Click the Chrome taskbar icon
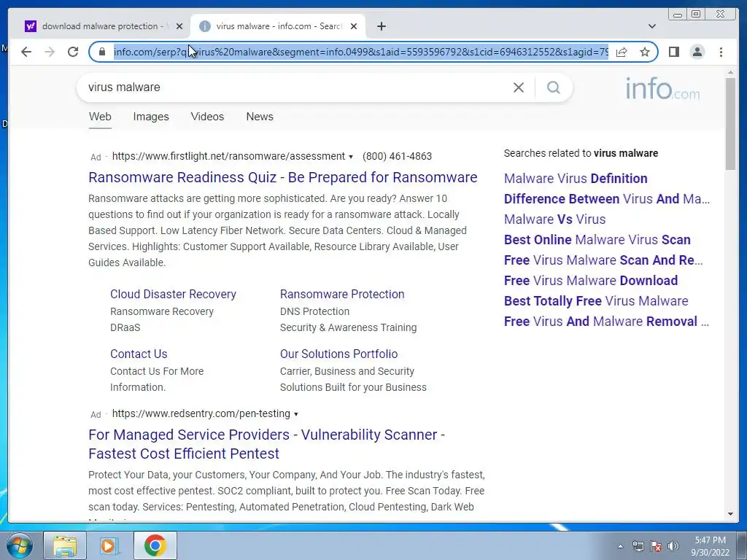 point(155,545)
